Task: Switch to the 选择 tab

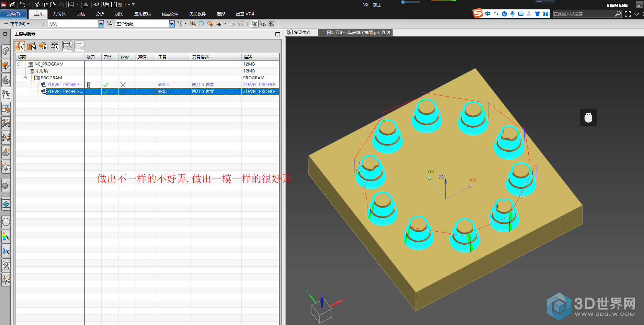Action: (221, 14)
